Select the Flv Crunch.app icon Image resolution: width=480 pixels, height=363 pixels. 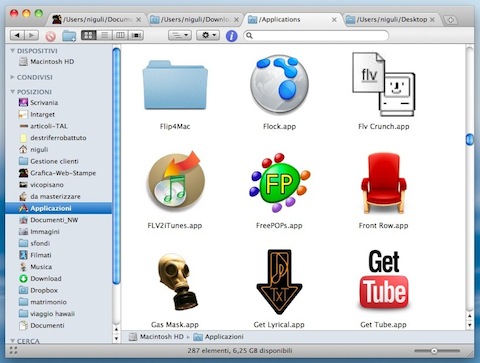pos(383,84)
